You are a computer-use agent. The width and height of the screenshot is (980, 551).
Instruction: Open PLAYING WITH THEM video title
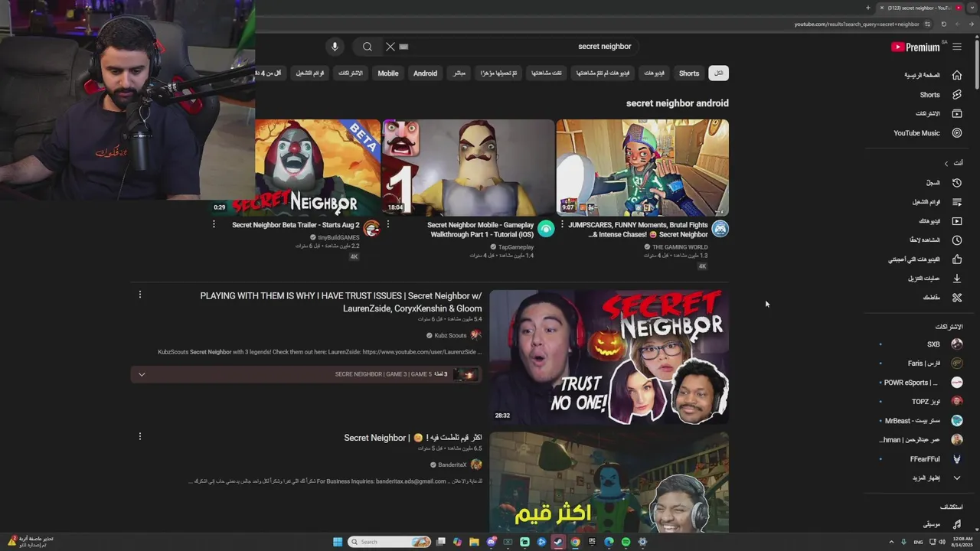pyautogui.click(x=341, y=302)
